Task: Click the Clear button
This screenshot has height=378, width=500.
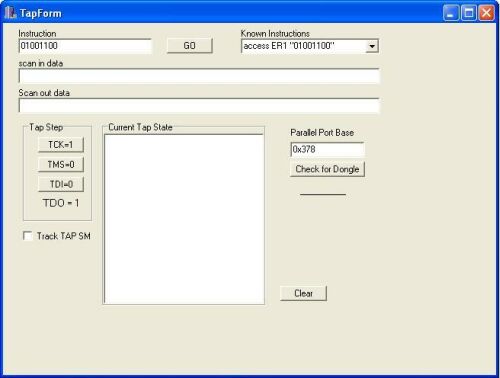Action: pos(304,293)
